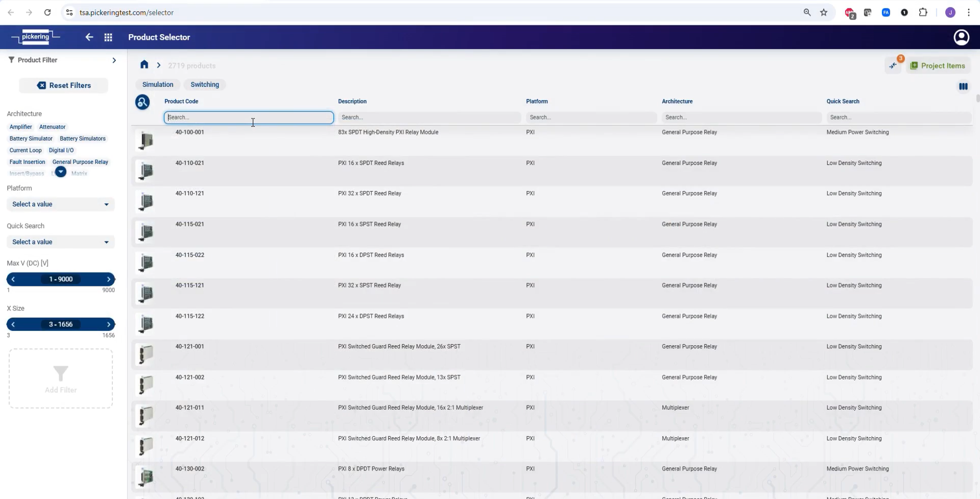This screenshot has width=980, height=499.
Task: Toggle the Fault Insertion architecture chip
Action: (27, 162)
